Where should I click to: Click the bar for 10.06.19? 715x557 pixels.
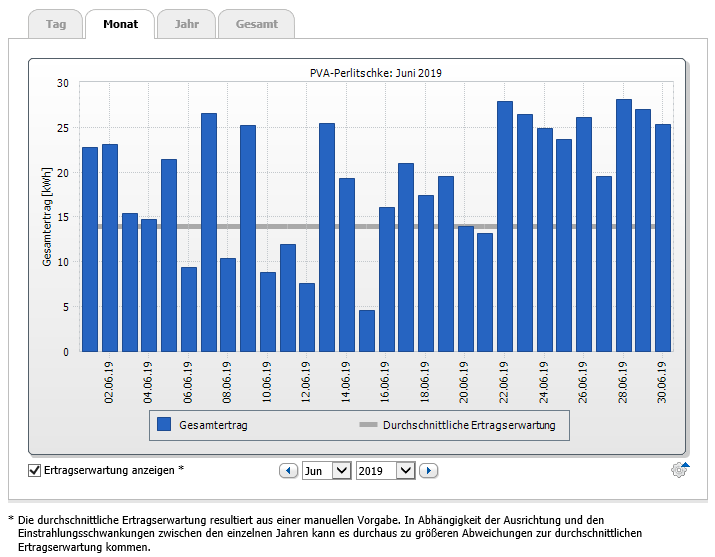coord(268,312)
